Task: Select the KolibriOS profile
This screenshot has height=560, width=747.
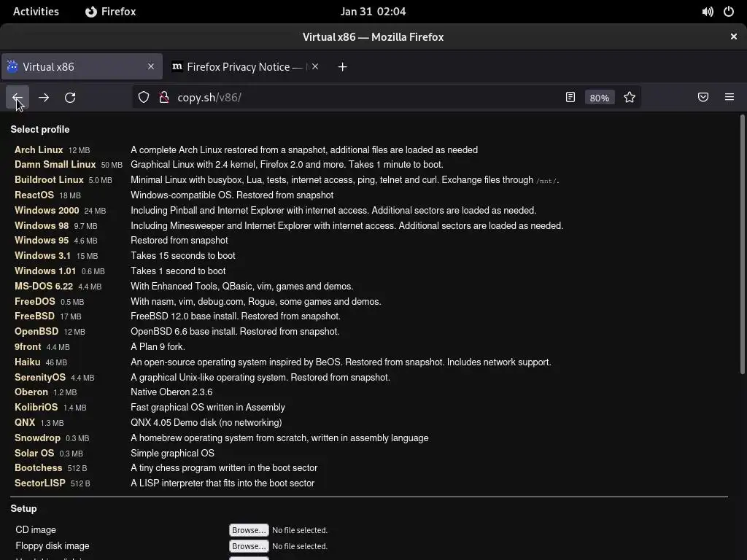Action: pyautogui.click(x=36, y=407)
